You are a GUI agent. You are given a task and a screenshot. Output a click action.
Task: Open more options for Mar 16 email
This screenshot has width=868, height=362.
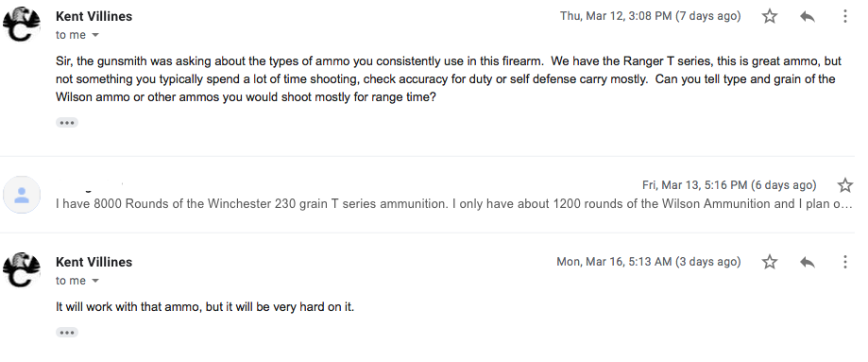pos(844,262)
